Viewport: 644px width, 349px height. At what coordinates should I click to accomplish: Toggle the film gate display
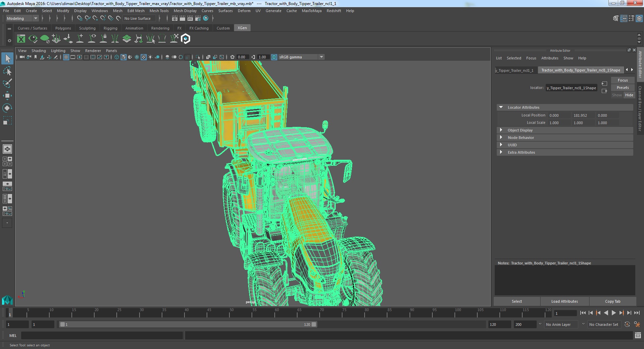pos(73,57)
